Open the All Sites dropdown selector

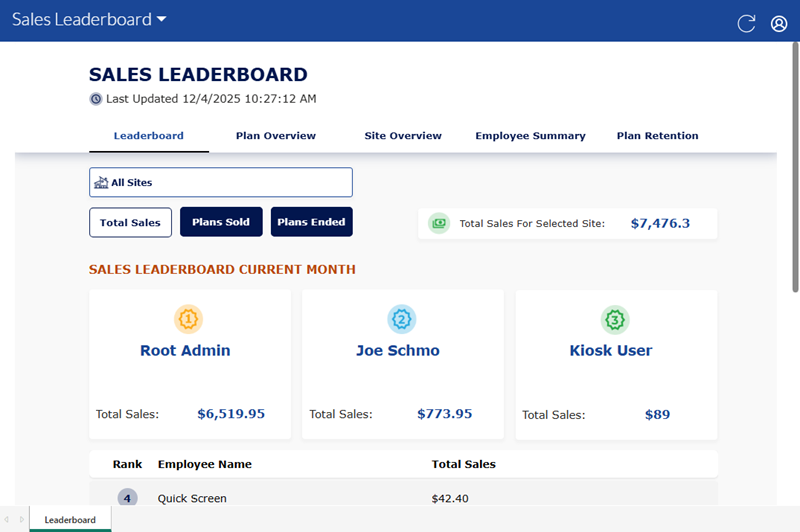[221, 182]
